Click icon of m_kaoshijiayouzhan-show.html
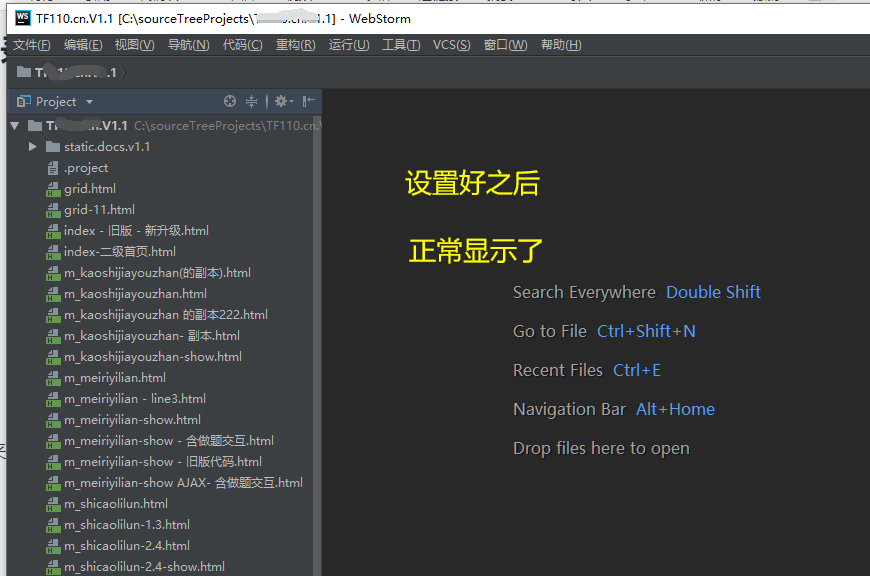This screenshot has height=576, width=870. (53, 357)
